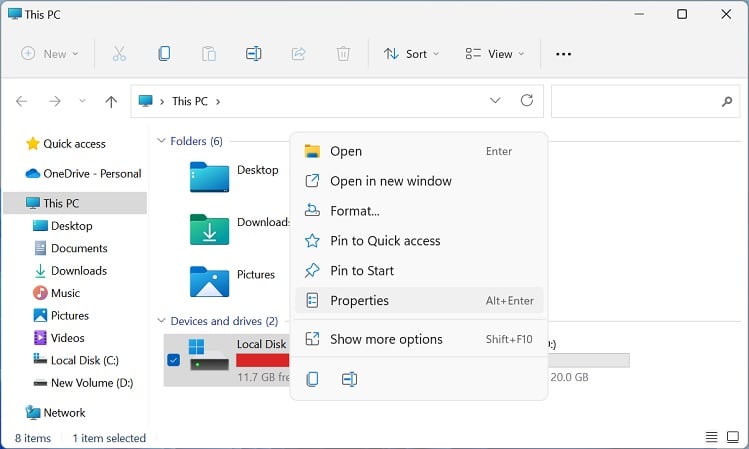Expand the address bar history dropdown
This screenshot has height=449, width=749.
[x=495, y=100]
